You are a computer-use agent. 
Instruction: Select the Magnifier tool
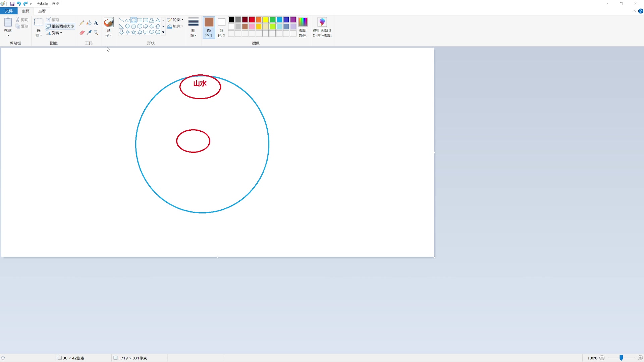(x=96, y=33)
